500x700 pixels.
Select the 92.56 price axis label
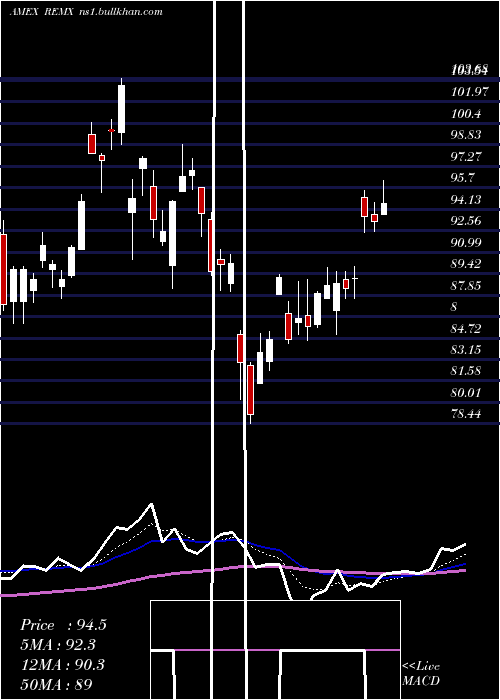(467, 221)
